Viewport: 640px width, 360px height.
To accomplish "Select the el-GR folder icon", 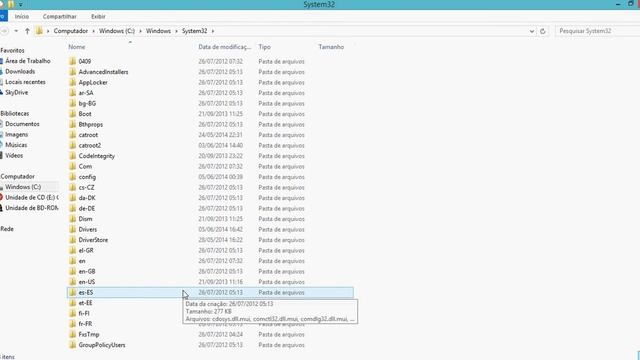I will pyautogui.click(x=73, y=251).
